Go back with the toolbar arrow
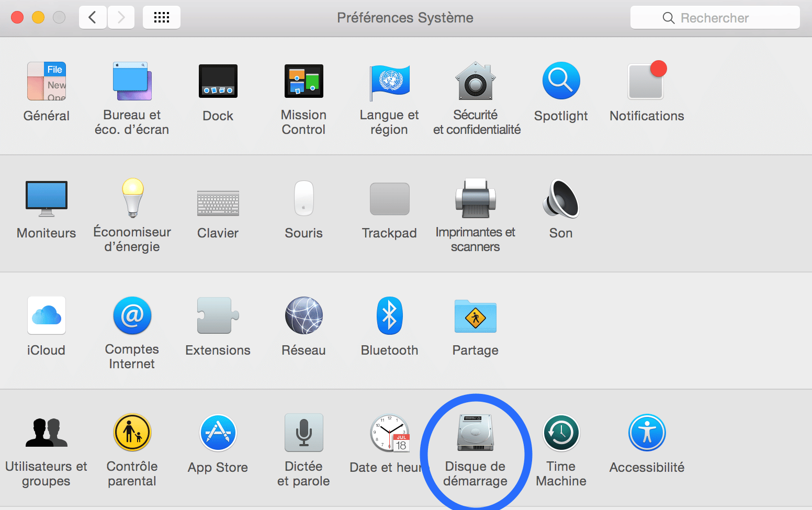Screen dimensions: 812x510 click(93, 17)
